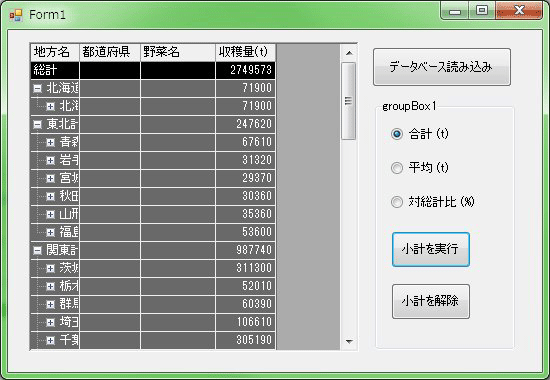Click the 収穫量(t) column header
550x380 pixels.
[246, 52]
